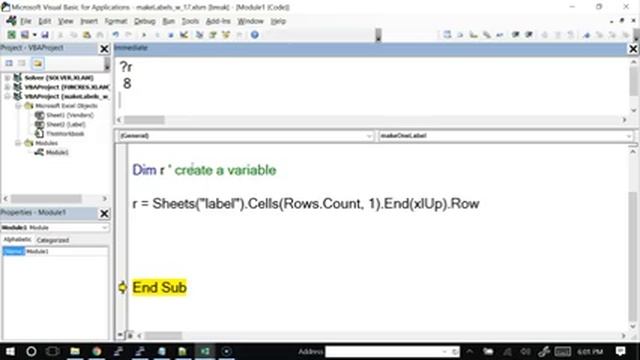
Task: Click the List Properties/Methods icon
Action: point(447,35)
